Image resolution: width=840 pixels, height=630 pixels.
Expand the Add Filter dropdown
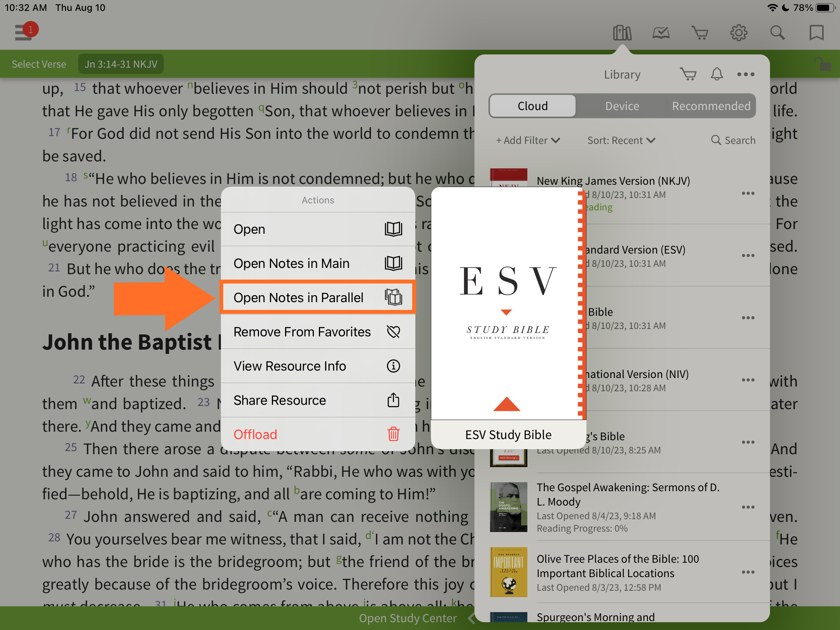click(528, 140)
